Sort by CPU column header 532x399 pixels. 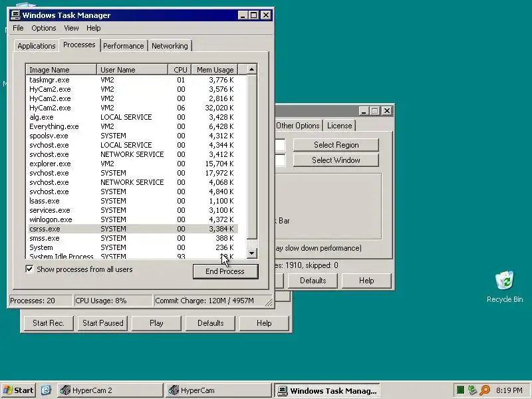point(180,70)
